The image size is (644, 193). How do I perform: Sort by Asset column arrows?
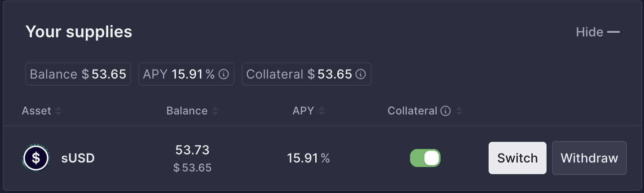coord(58,111)
